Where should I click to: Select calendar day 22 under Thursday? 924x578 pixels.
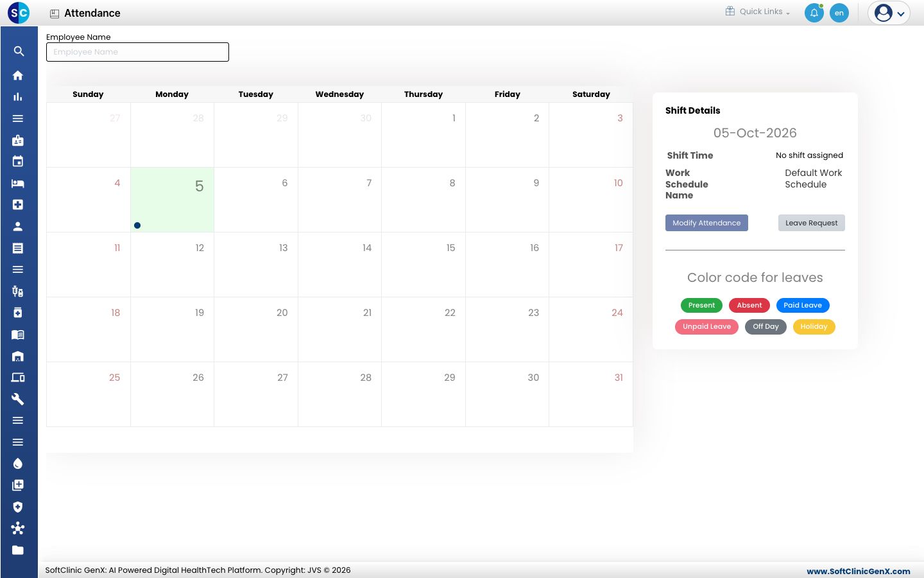pos(424,329)
